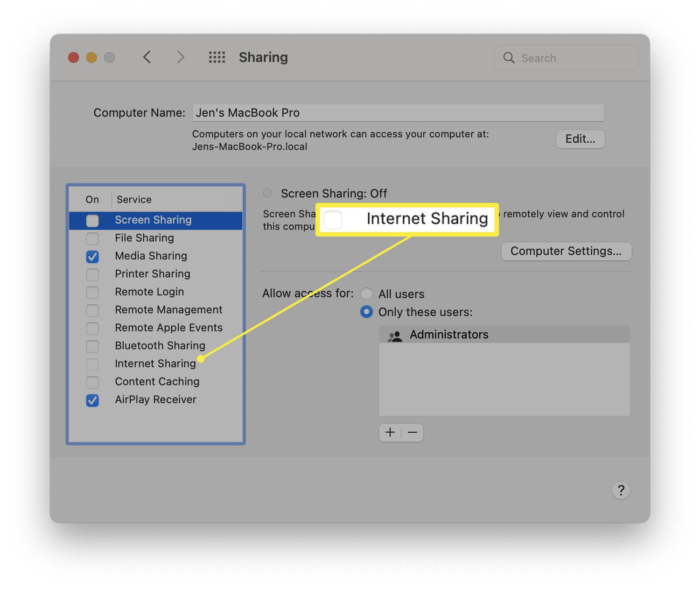Show all preferences grid icon
The image size is (700, 589).
click(x=217, y=57)
